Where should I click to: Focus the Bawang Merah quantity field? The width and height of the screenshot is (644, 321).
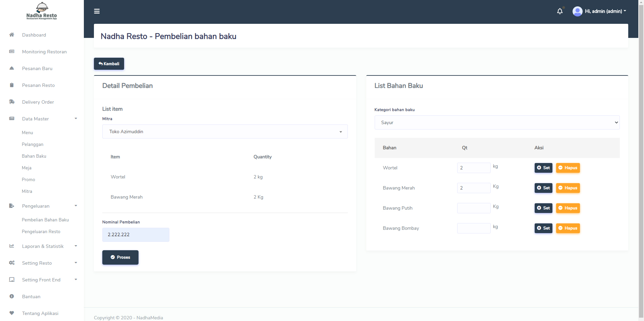coord(474,188)
